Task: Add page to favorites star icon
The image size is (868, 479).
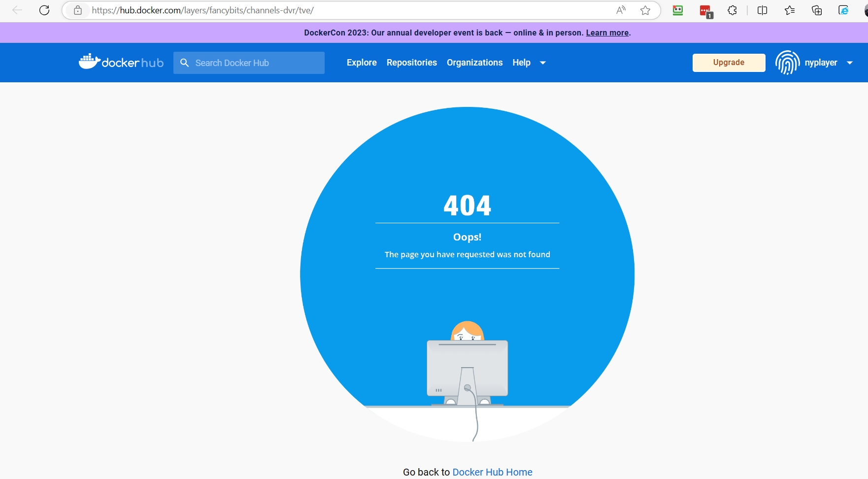Action: (x=645, y=10)
